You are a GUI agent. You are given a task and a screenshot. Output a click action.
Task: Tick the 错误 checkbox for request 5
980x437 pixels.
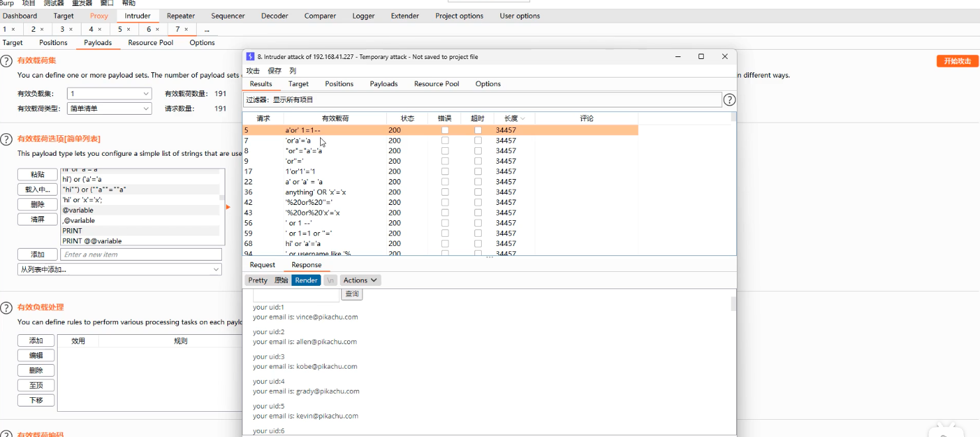[445, 131]
